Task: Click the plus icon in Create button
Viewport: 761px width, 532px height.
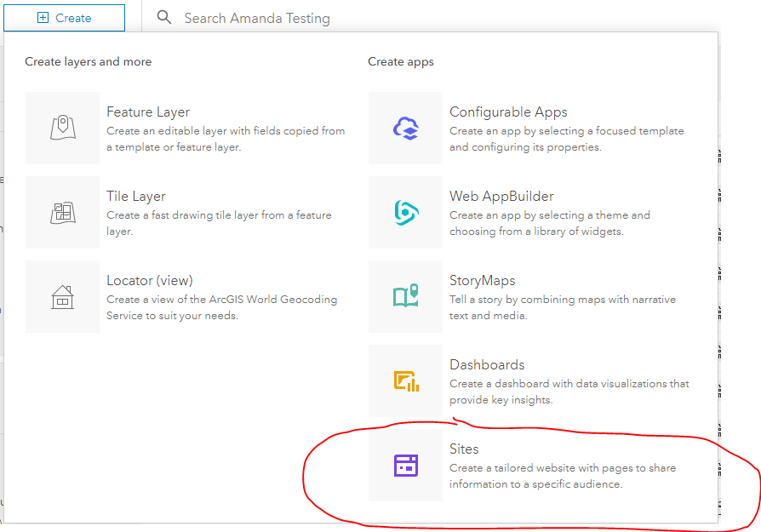Action: coord(43,18)
